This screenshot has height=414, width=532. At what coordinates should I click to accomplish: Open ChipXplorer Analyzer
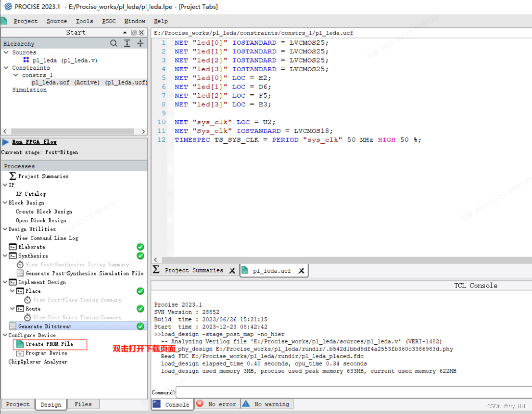click(38, 362)
